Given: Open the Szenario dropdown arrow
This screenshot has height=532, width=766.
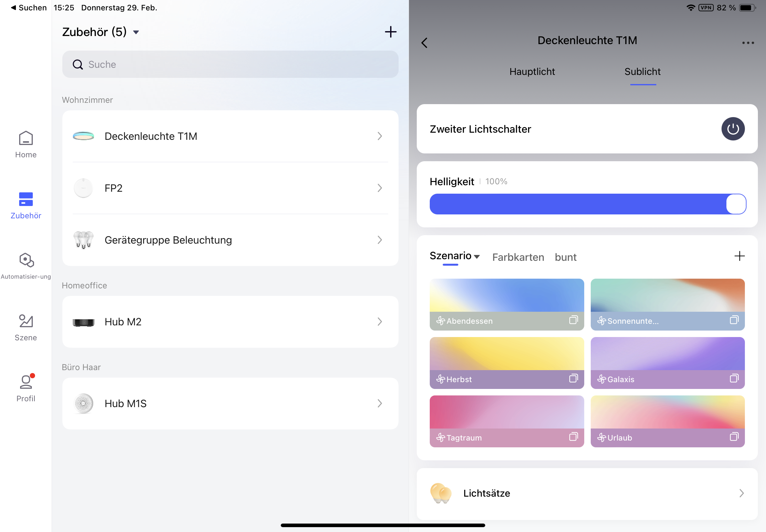Looking at the screenshot, I should (x=477, y=256).
